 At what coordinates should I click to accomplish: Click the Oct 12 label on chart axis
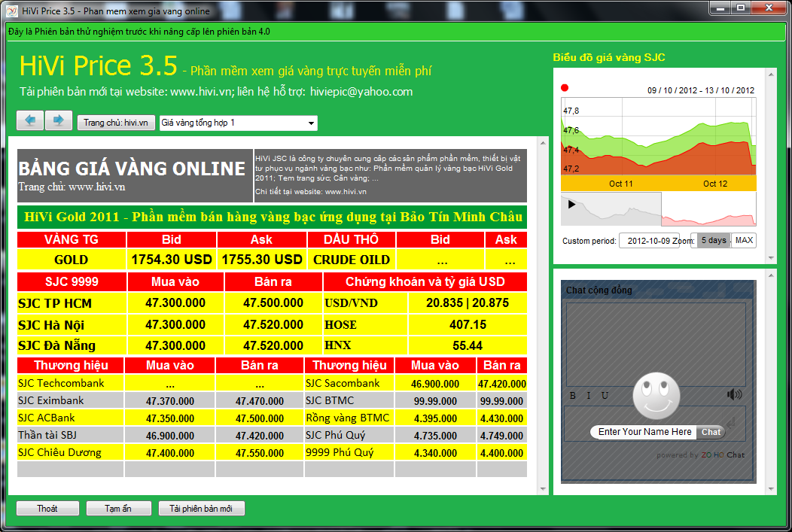click(x=715, y=184)
